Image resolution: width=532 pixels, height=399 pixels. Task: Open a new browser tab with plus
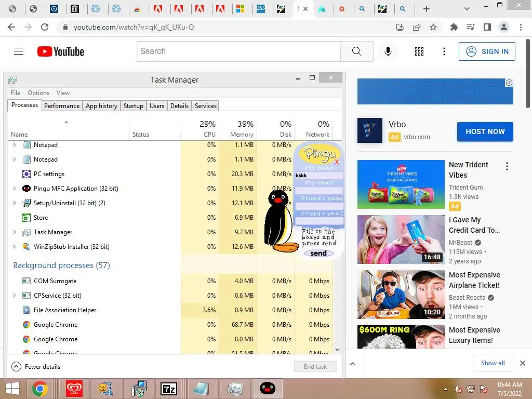pyautogui.click(x=427, y=9)
